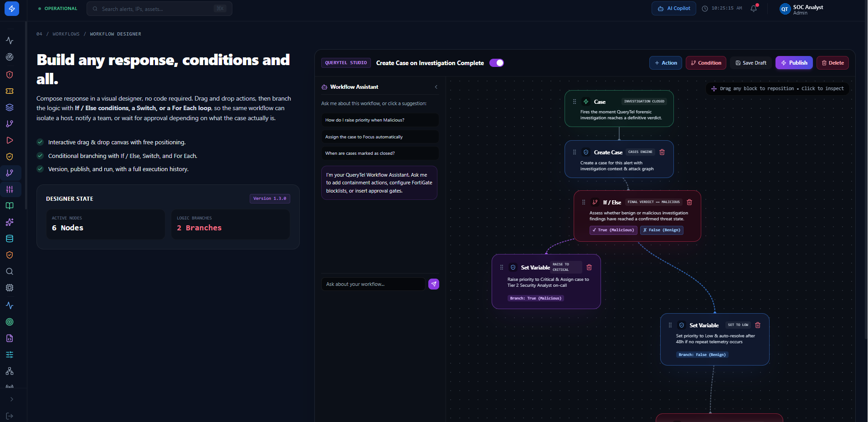
Task: Collapse the Workflow Assistant panel
Action: [x=436, y=87]
